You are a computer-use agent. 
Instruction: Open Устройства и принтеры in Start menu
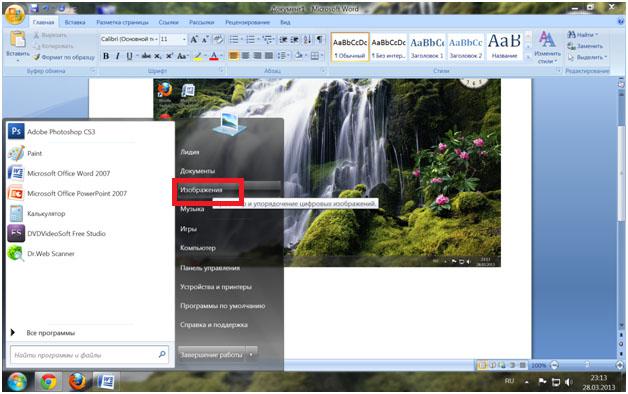(215, 287)
